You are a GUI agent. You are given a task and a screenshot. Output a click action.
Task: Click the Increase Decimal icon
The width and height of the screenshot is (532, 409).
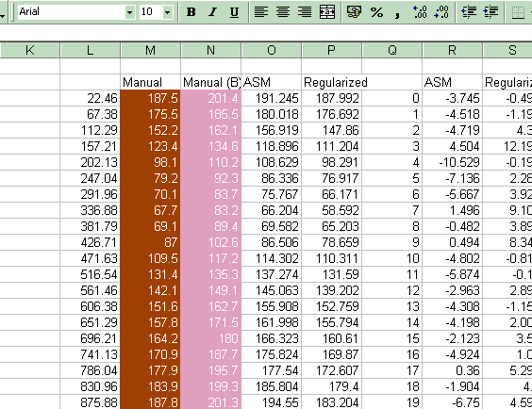click(x=420, y=12)
